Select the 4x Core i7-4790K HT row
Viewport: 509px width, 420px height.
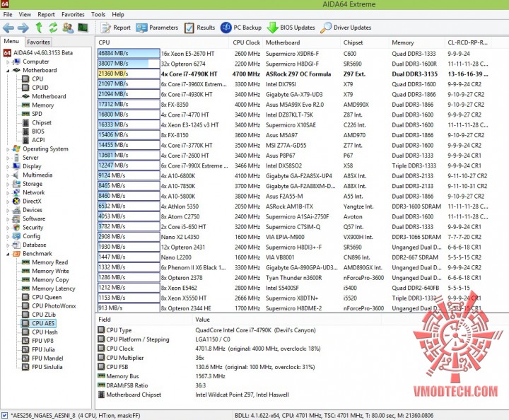click(x=294, y=74)
